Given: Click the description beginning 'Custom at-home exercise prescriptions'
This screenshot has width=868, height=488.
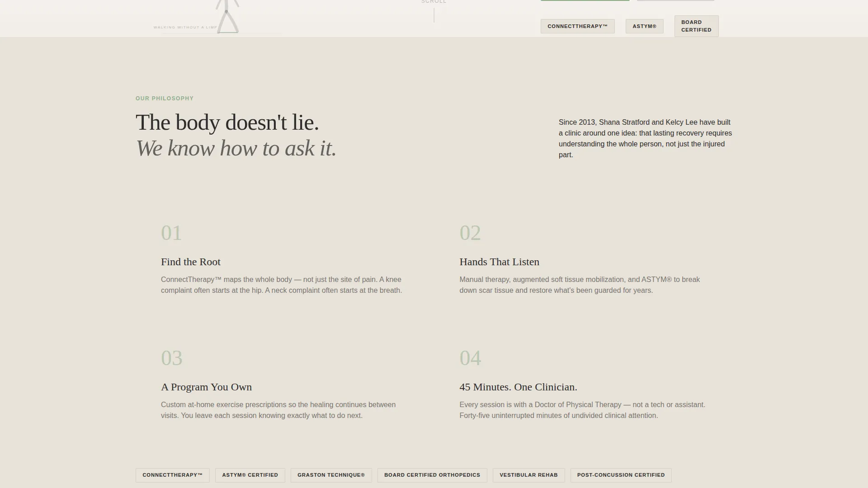Looking at the screenshot, I should pyautogui.click(x=278, y=410).
